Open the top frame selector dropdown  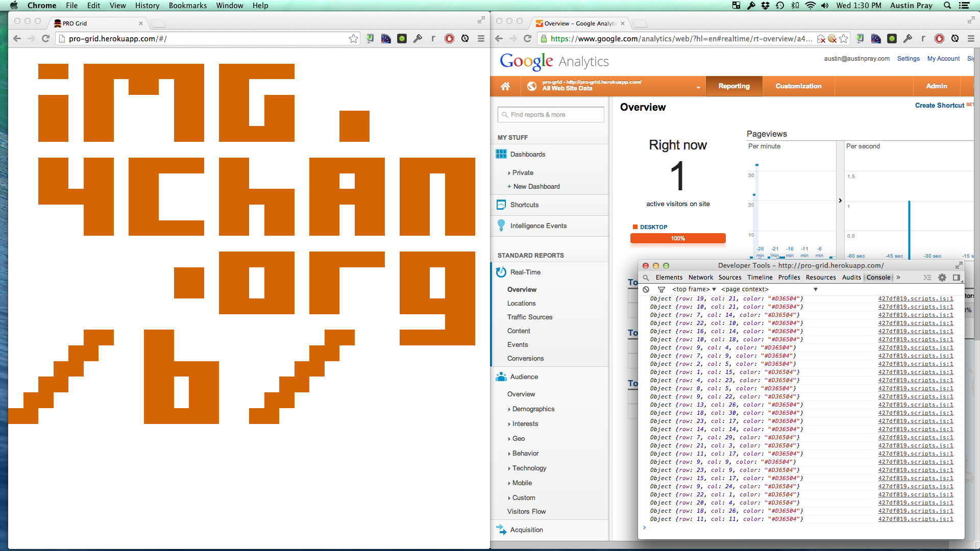[x=694, y=289]
